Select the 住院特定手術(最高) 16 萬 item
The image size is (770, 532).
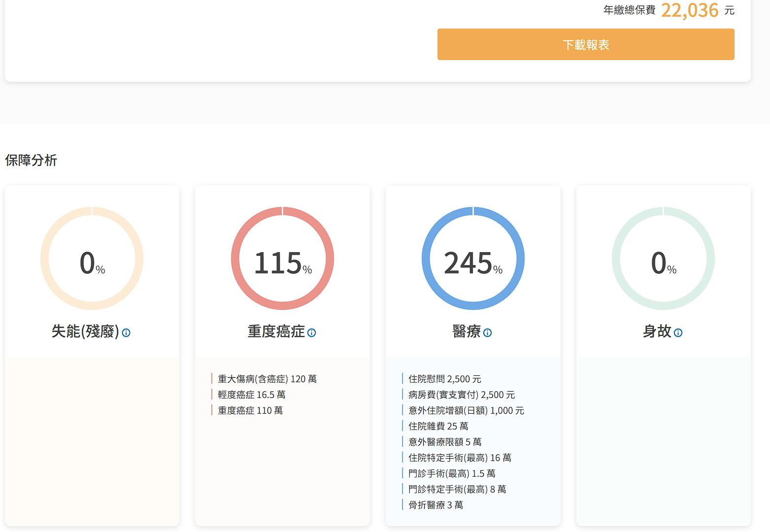pos(460,458)
